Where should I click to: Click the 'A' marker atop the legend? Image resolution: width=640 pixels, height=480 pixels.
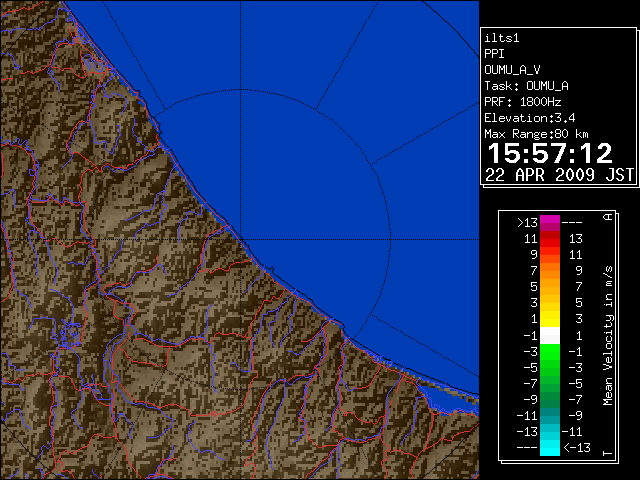click(x=608, y=216)
